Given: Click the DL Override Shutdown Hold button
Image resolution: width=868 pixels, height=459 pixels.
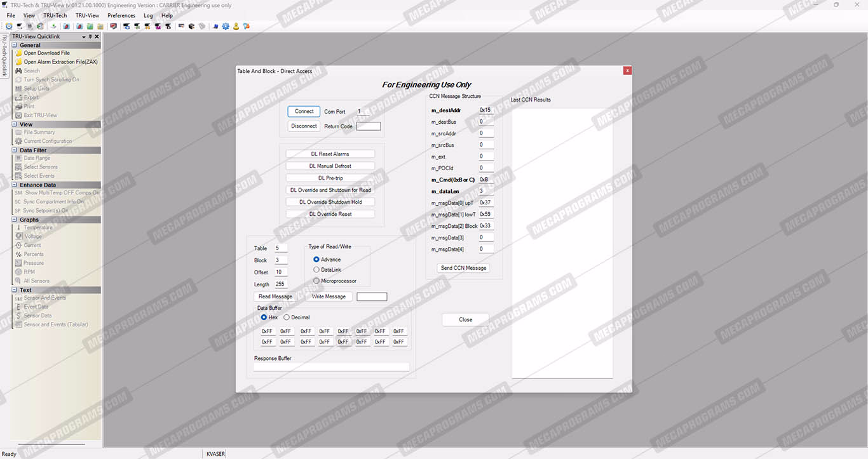Looking at the screenshot, I should (330, 203).
